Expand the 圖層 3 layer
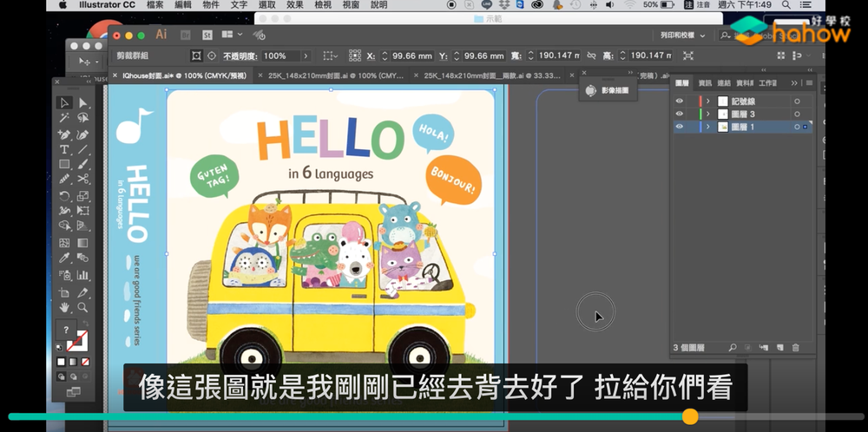The height and width of the screenshot is (432, 868). click(x=708, y=114)
